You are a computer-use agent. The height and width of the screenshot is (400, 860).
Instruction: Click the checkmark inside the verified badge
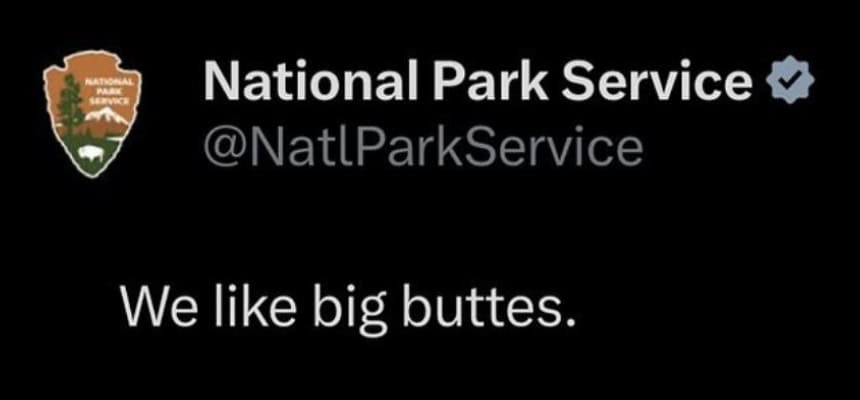(x=790, y=80)
